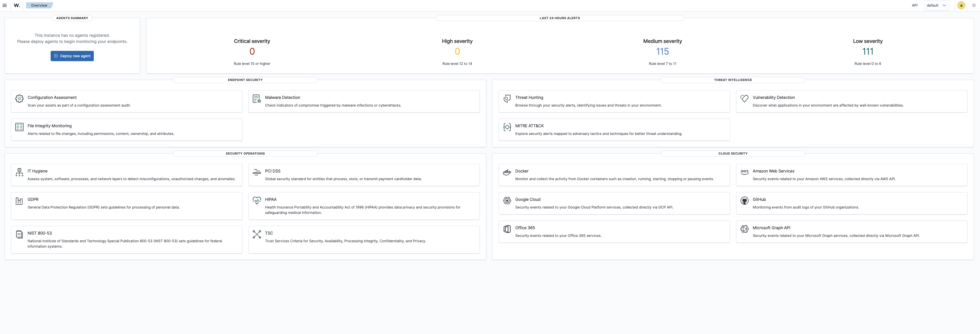980x334 pixels.
Task: Click the GDPR icon
Action: [x=19, y=200]
